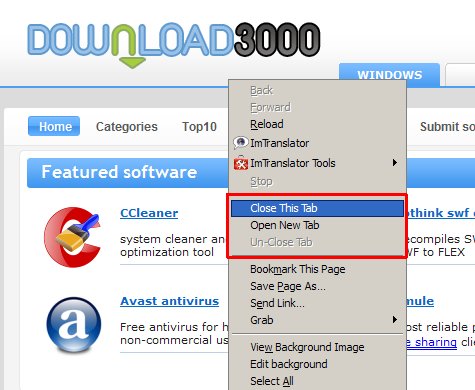Choose Select All entry
This screenshot has height=390, width=475.
pos(318,381)
